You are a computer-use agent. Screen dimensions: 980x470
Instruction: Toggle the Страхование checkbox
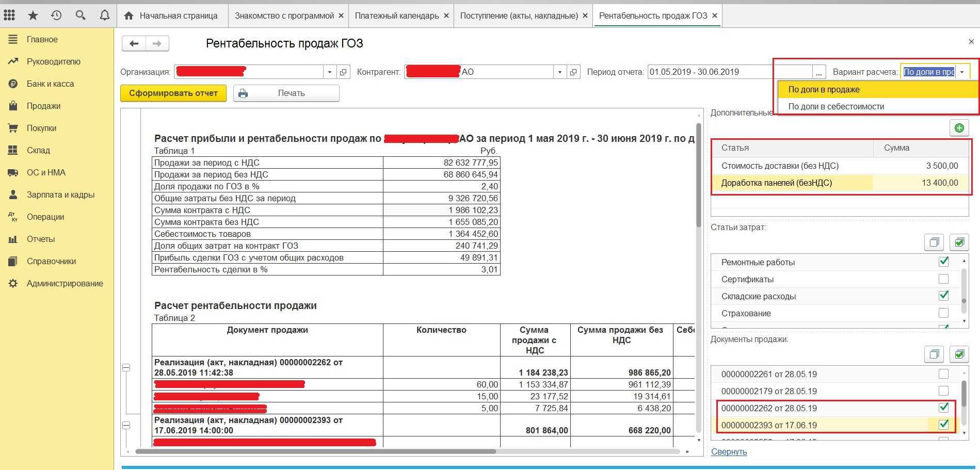(x=943, y=313)
